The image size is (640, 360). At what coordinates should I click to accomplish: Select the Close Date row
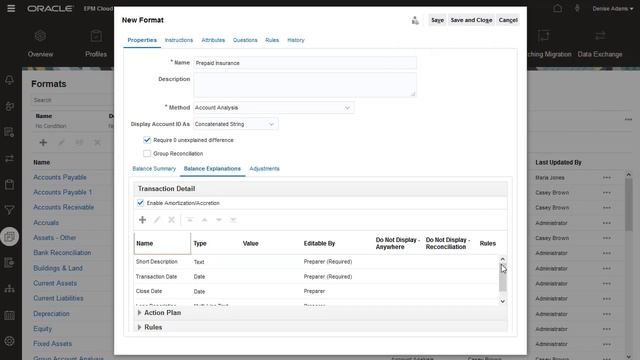coord(316,291)
